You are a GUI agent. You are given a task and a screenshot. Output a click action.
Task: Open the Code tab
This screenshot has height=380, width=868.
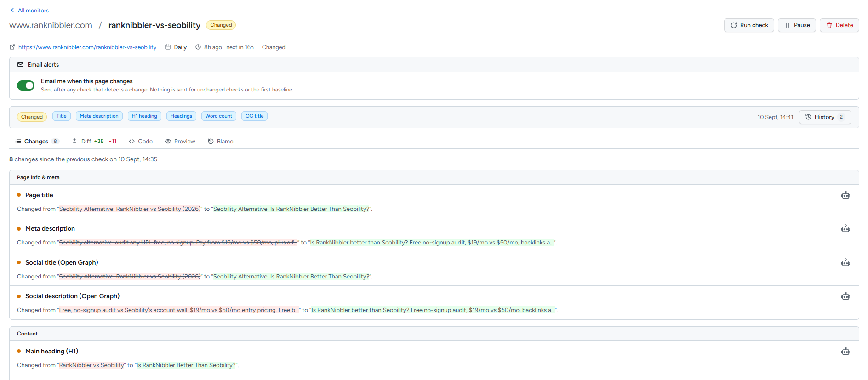coord(141,142)
